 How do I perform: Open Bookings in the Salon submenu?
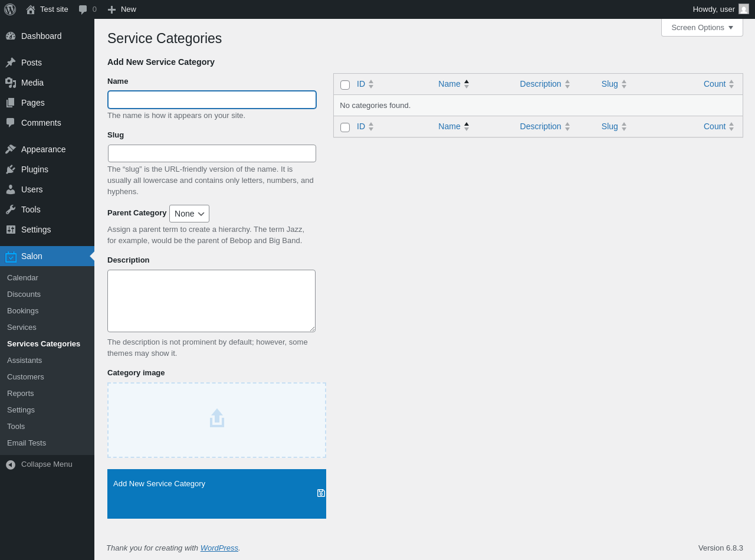tap(23, 311)
